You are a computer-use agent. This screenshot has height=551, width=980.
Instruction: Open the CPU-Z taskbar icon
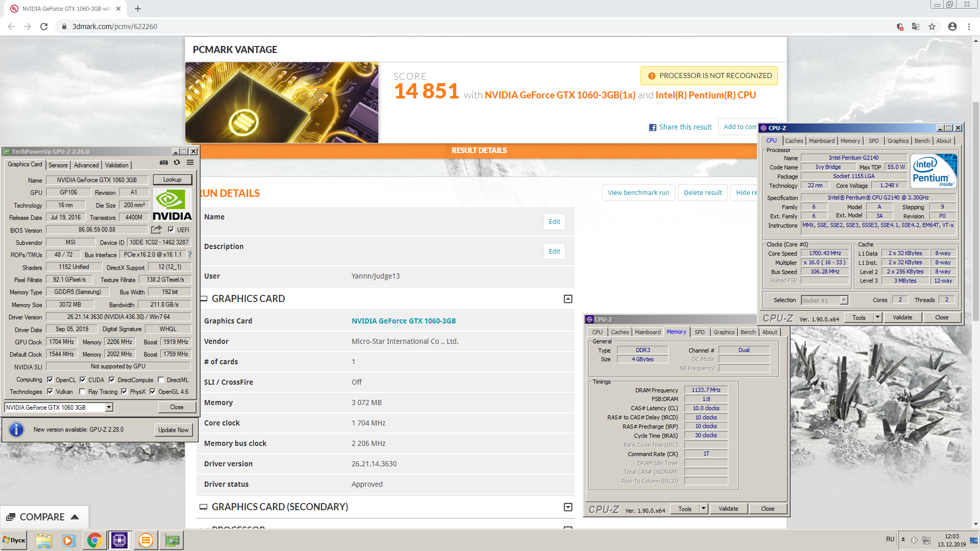pos(119,540)
